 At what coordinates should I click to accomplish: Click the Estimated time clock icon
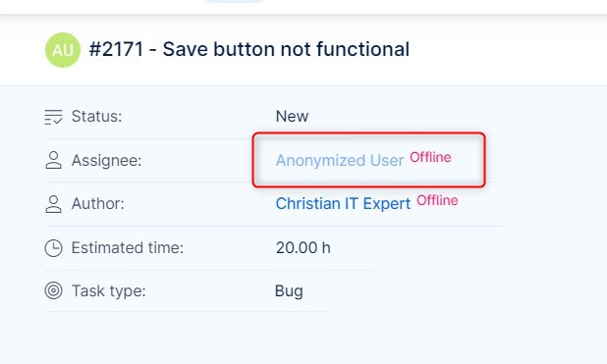pos(53,248)
